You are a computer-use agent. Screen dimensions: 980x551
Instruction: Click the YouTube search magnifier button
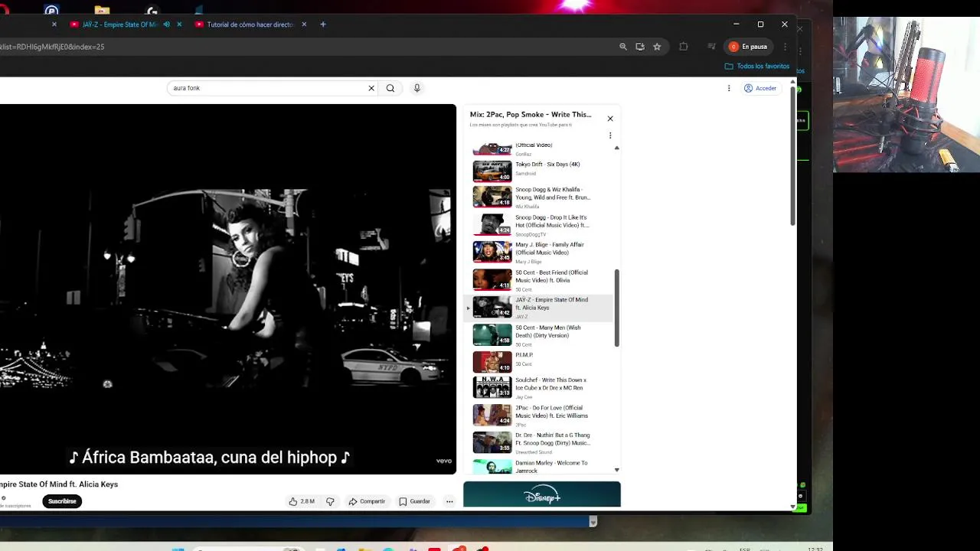[390, 88]
